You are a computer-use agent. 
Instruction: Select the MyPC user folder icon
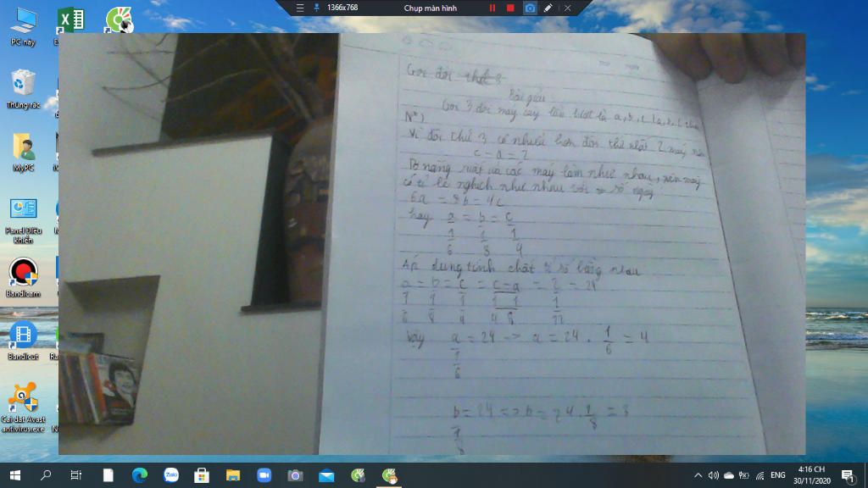click(x=23, y=152)
